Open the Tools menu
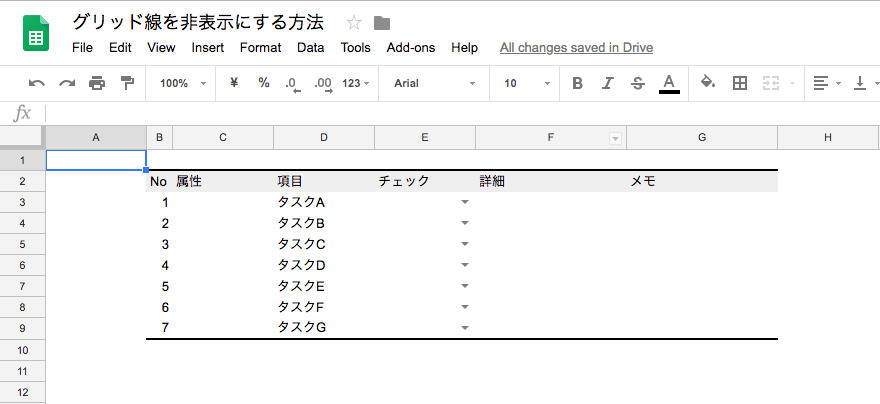 pyautogui.click(x=355, y=48)
